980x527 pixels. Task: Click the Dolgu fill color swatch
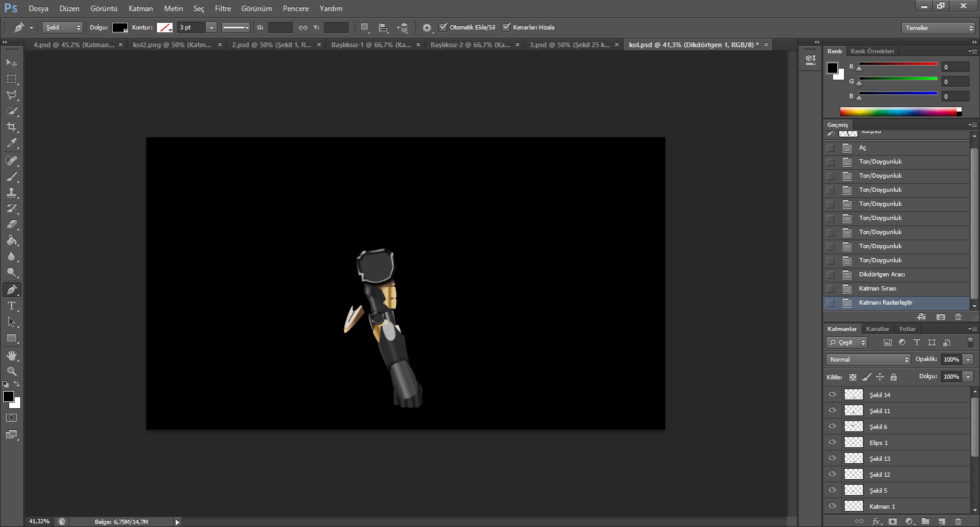120,28
